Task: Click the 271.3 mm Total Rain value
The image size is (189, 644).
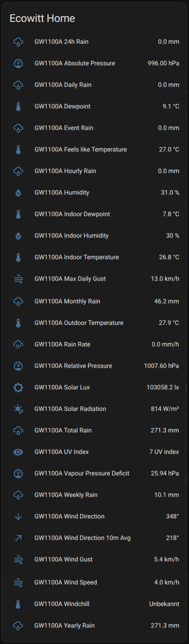Action: 165,430
